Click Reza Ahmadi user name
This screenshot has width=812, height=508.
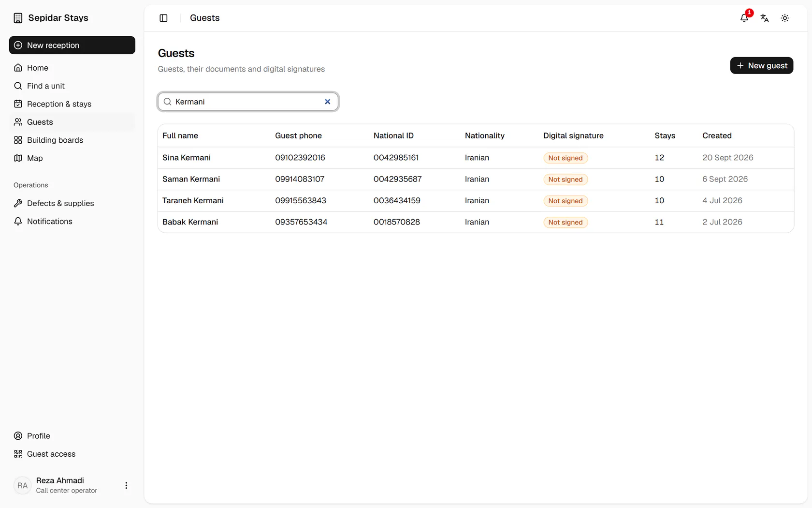tap(60, 480)
